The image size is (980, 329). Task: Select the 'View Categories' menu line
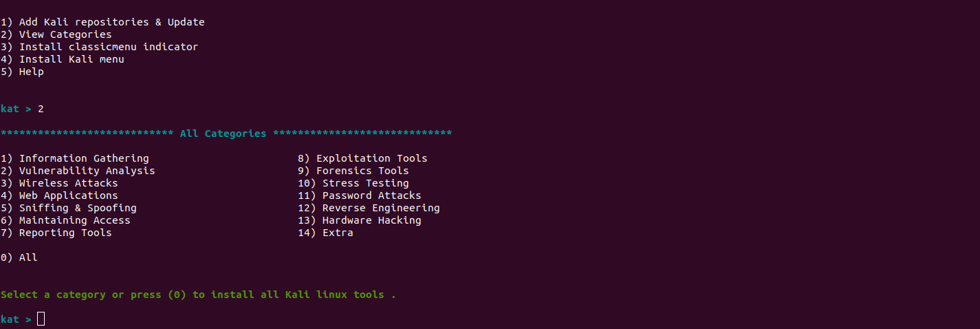tap(56, 34)
